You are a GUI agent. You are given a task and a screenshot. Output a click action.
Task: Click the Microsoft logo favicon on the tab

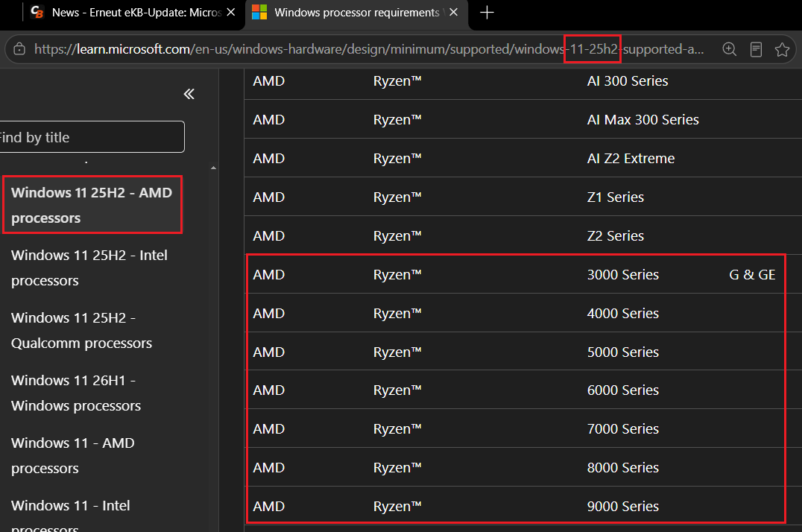click(260, 12)
